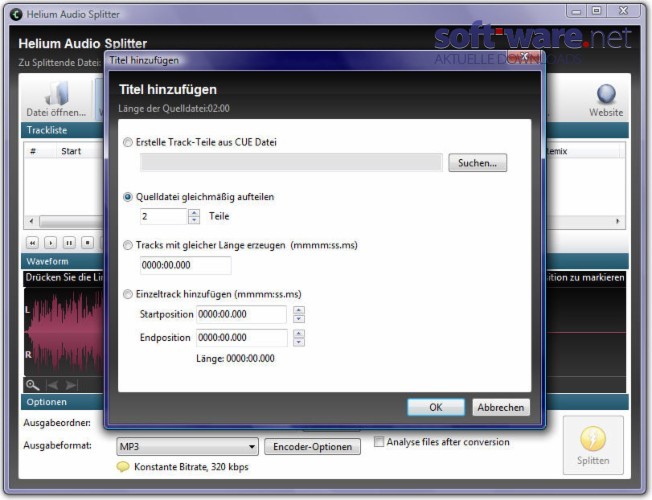Skip back to start playback button
The image size is (652, 500).
(x=32, y=243)
